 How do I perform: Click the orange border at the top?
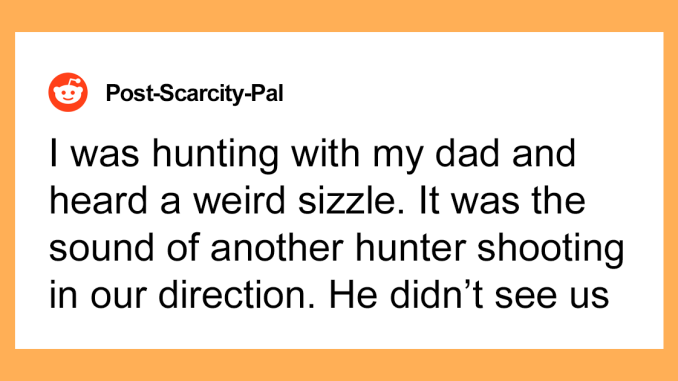click(339, 16)
